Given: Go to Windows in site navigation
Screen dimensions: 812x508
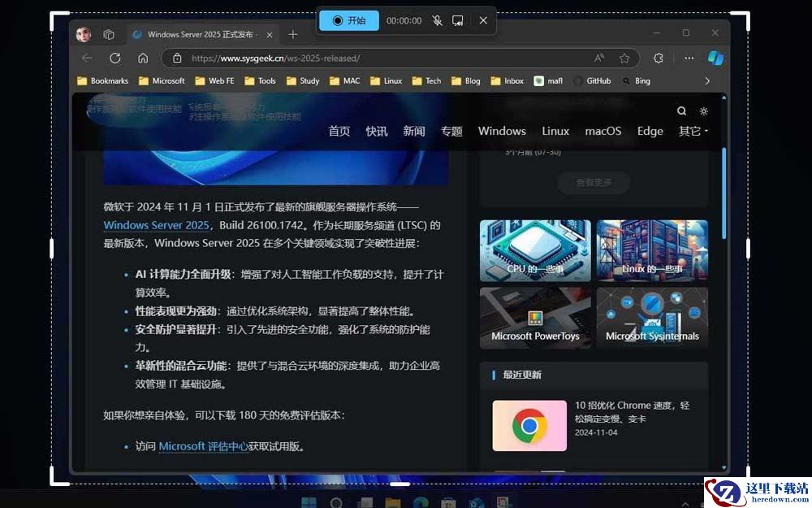Looking at the screenshot, I should (502, 131).
